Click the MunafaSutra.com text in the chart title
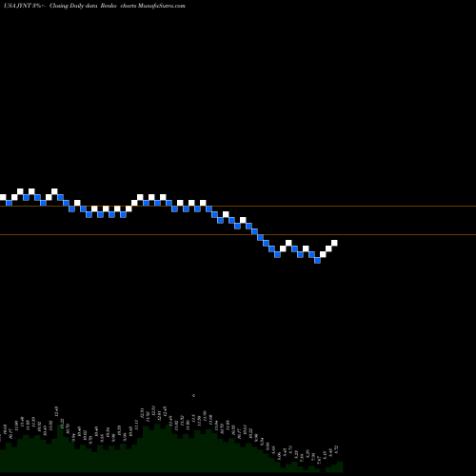Screen dimensions: 476x476 [161, 6]
